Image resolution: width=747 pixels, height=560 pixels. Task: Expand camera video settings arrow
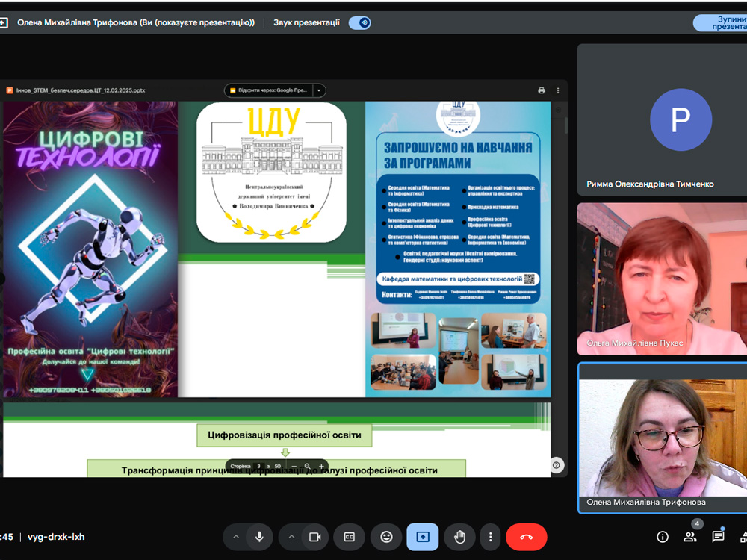pyautogui.click(x=291, y=537)
